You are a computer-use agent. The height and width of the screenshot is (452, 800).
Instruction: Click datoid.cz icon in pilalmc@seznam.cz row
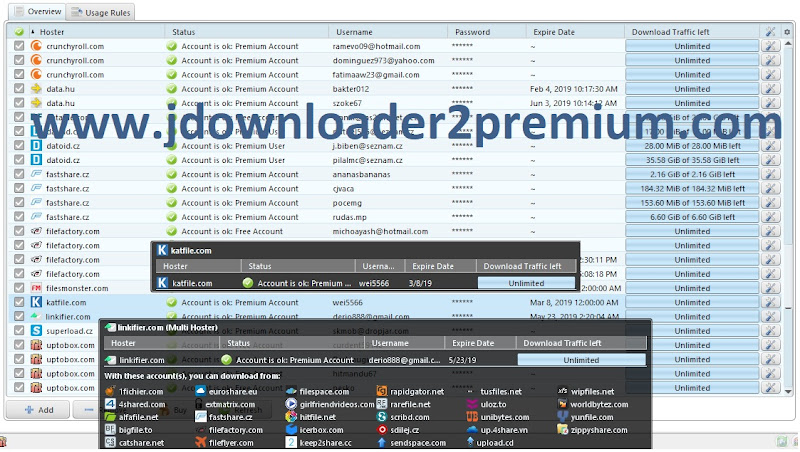point(36,160)
